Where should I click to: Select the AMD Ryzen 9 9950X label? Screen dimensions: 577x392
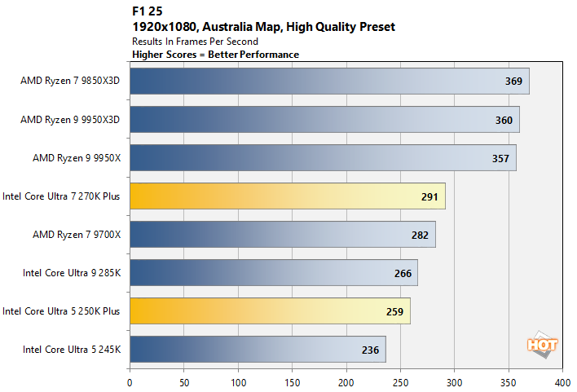77,158
